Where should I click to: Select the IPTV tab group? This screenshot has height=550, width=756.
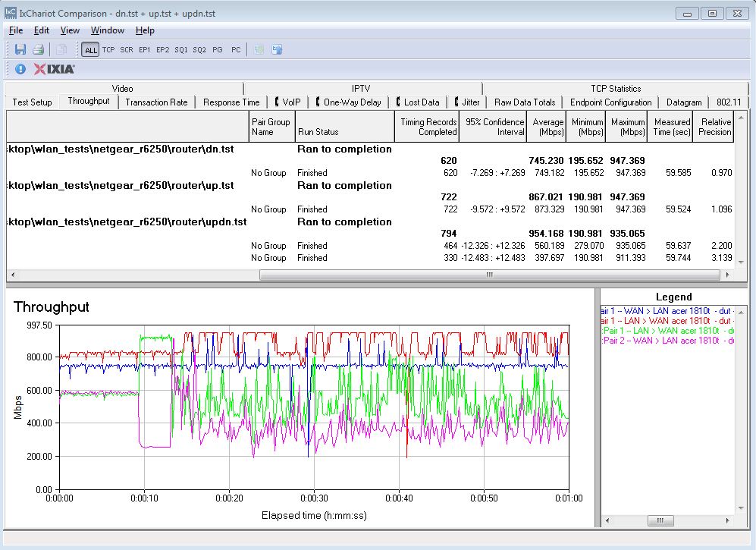point(361,88)
